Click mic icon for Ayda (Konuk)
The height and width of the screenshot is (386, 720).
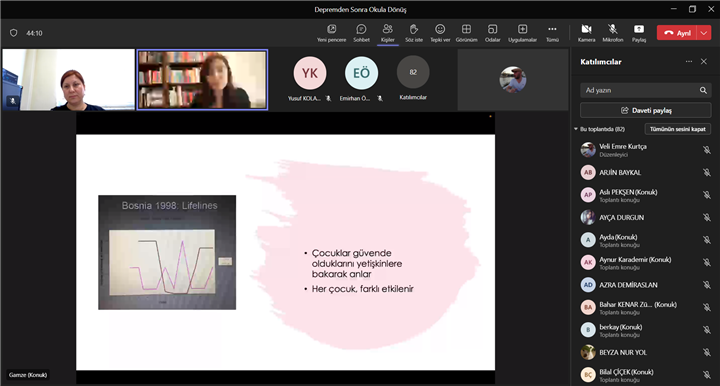707,240
